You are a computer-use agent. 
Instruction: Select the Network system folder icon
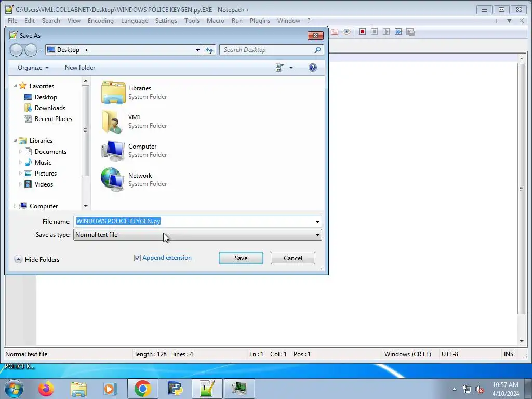[x=113, y=179]
